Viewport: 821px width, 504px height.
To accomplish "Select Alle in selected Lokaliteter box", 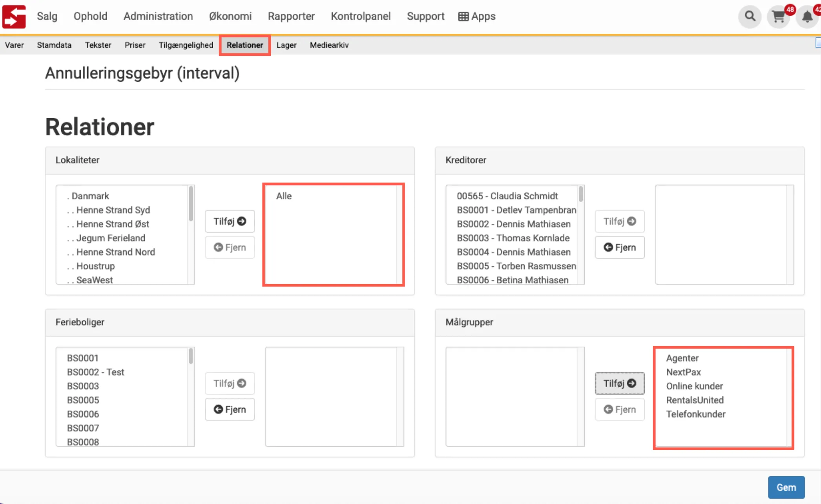I will 284,196.
